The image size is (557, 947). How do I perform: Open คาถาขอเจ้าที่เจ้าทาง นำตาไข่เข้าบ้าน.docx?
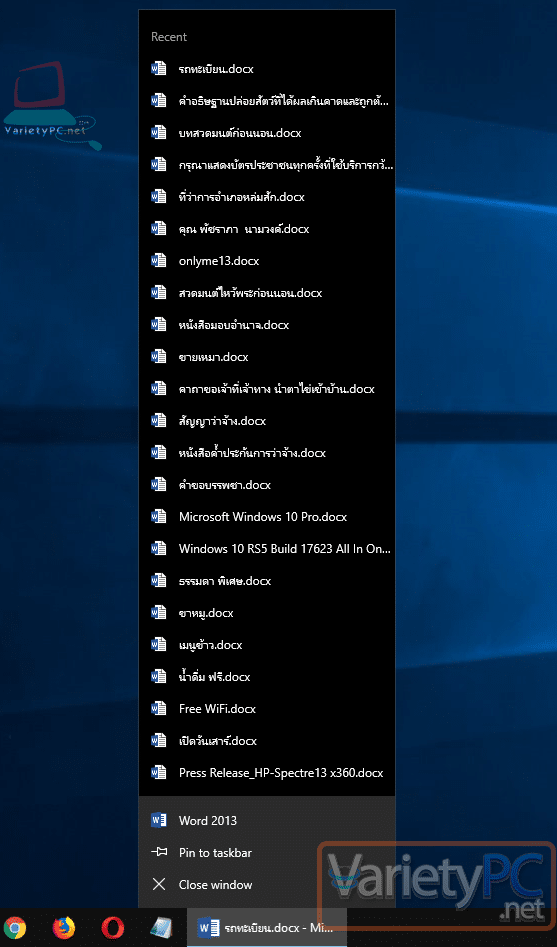pyautogui.click(x=267, y=388)
